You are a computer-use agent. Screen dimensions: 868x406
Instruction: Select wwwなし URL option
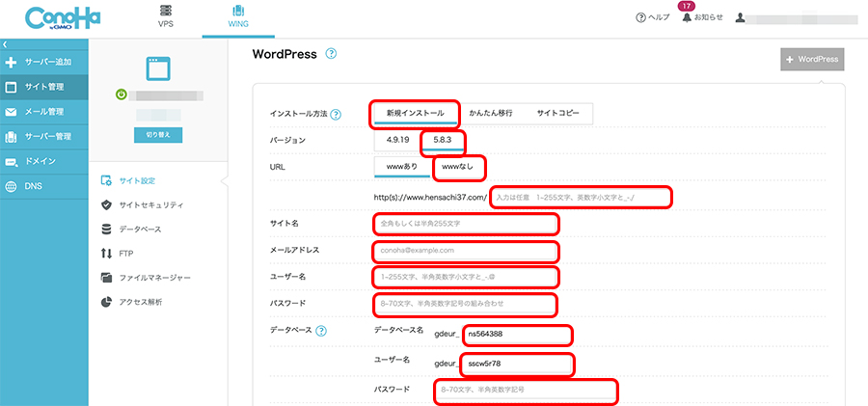coord(457,167)
